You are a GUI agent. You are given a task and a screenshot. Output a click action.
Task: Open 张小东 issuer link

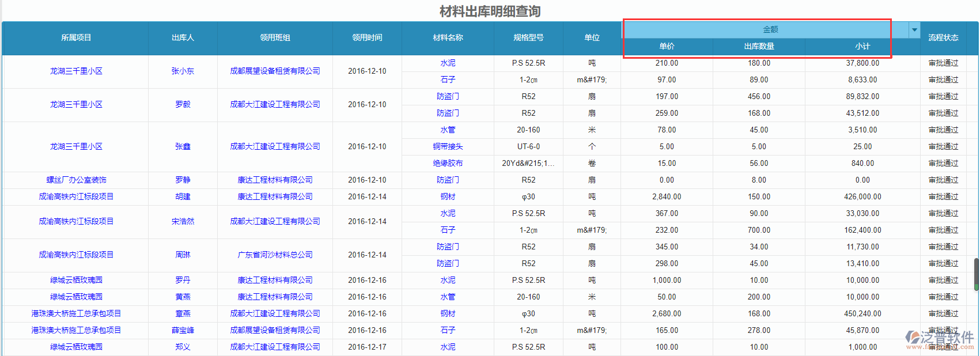tap(183, 71)
